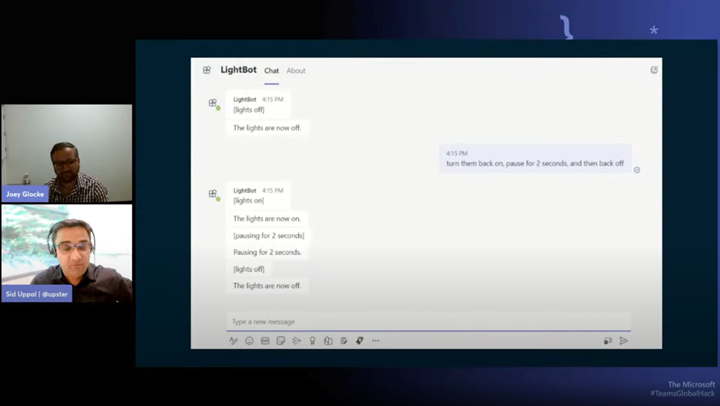The image size is (720, 406).
Task: Insert a GIF from the toolbar
Action: pyautogui.click(x=265, y=341)
